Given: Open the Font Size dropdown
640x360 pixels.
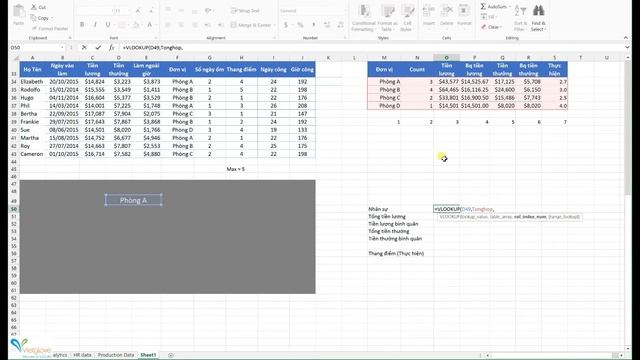Looking at the screenshot, I should point(129,11).
